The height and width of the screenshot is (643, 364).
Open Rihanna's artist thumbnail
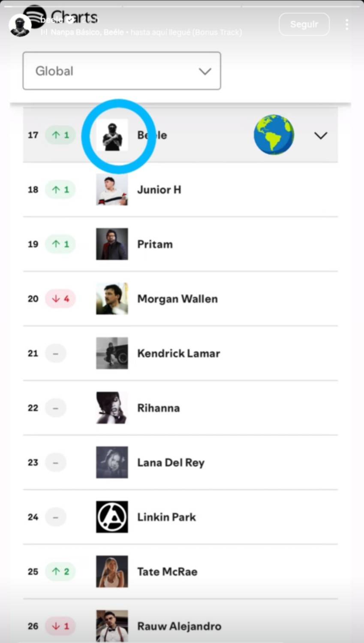[x=112, y=408]
